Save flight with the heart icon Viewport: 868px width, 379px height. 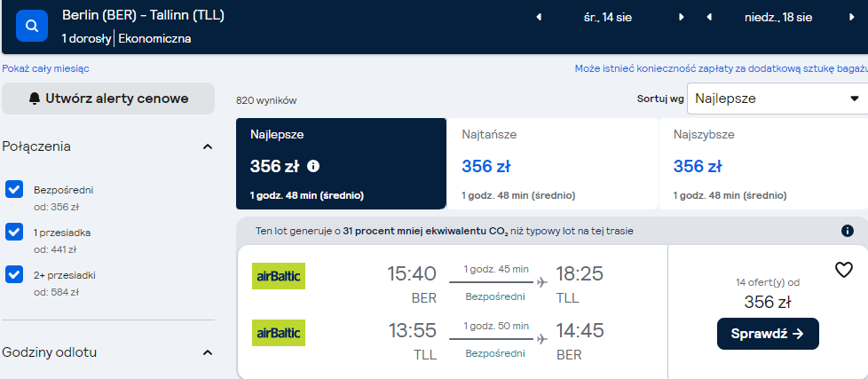844,270
